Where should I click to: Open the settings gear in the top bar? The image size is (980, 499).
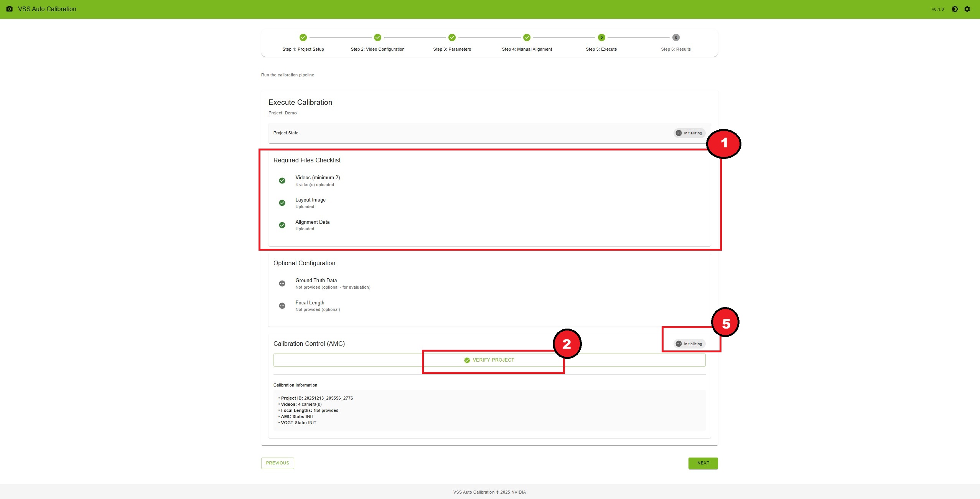point(967,8)
